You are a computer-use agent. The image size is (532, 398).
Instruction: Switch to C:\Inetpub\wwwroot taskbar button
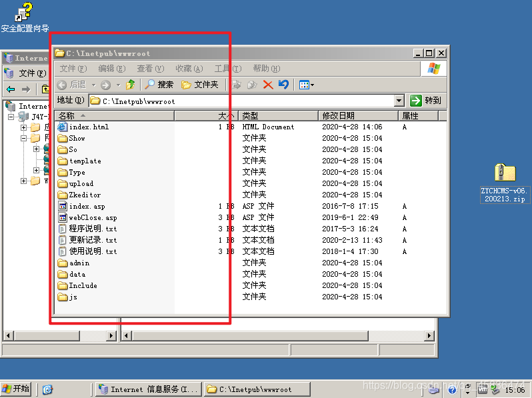[x=257, y=389]
